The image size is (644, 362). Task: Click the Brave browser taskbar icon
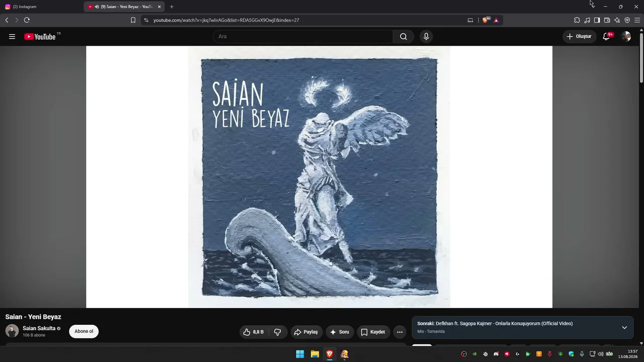(330, 354)
